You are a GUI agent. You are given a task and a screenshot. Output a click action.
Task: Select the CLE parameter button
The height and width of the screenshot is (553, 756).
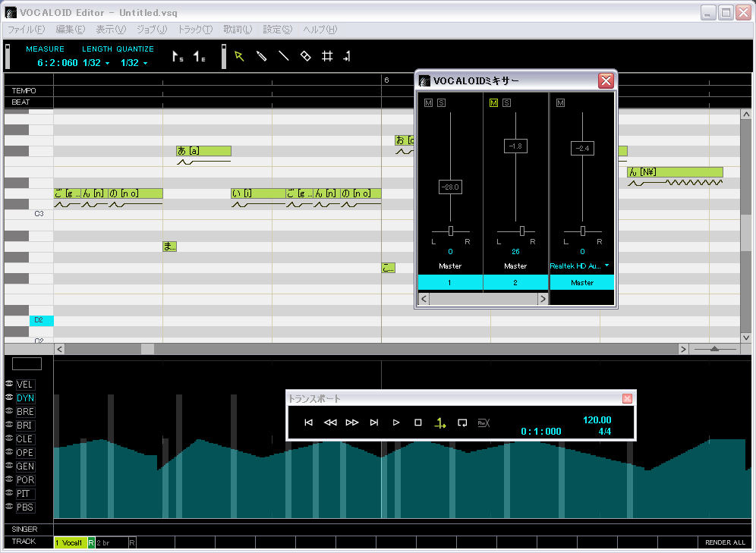[x=24, y=439]
